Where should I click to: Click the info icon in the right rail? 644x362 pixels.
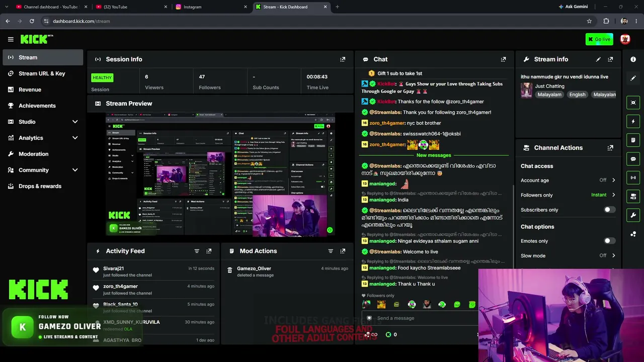tap(633, 59)
